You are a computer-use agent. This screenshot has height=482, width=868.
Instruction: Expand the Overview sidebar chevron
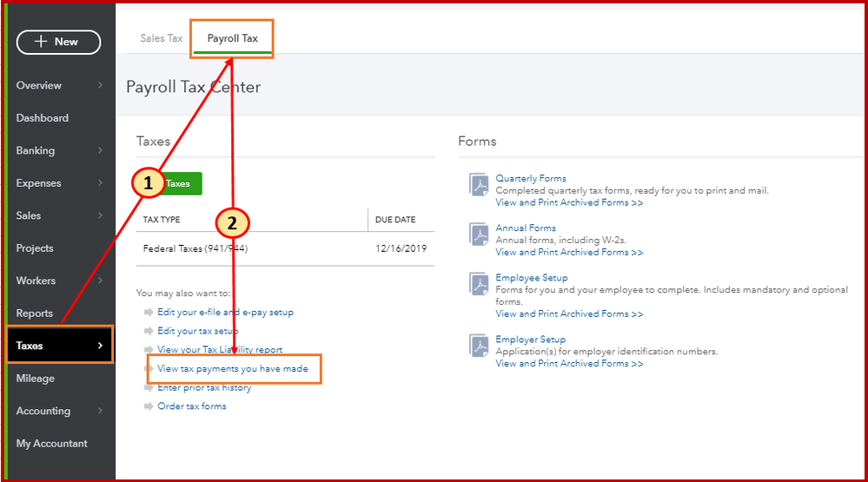point(100,85)
